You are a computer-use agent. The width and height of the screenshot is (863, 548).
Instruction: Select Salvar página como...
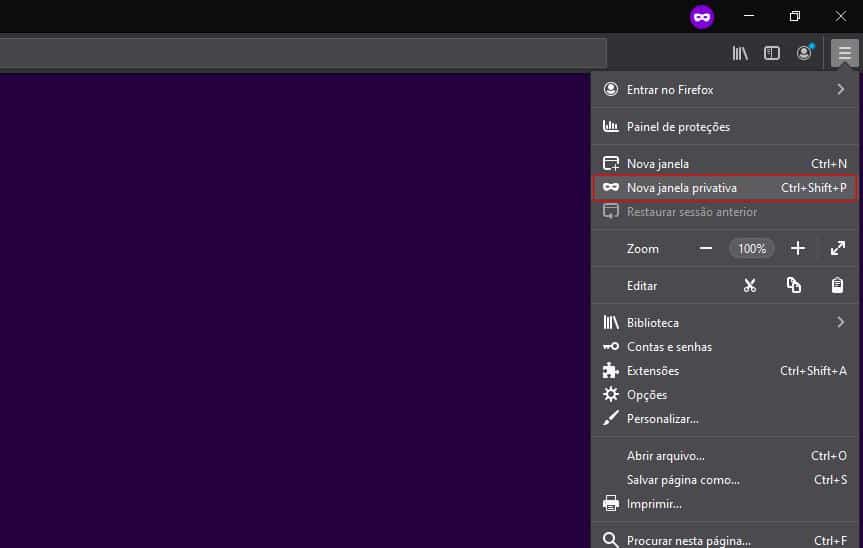click(725, 480)
